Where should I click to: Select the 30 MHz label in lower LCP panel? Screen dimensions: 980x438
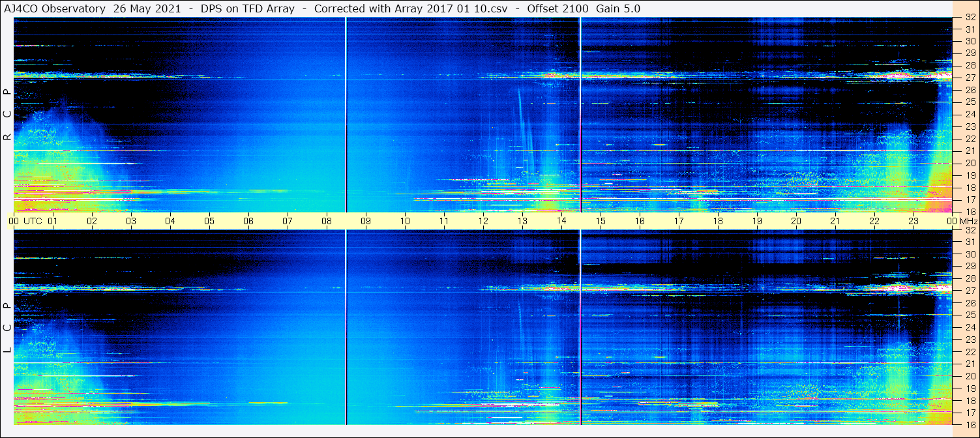click(x=970, y=254)
